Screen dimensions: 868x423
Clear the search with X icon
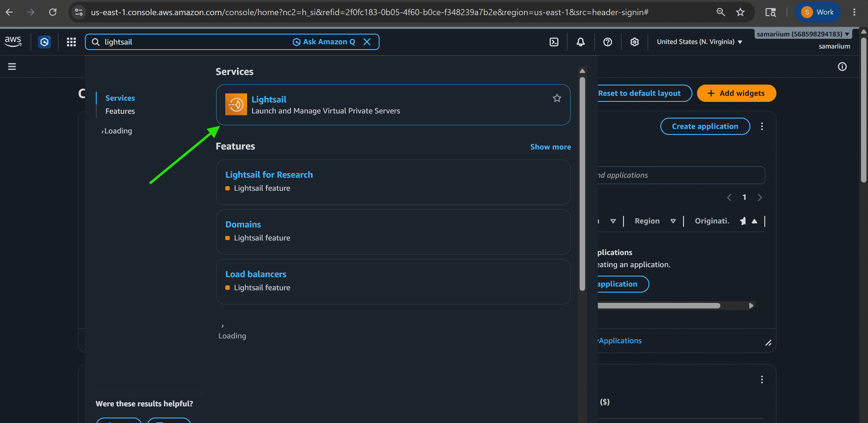(367, 42)
